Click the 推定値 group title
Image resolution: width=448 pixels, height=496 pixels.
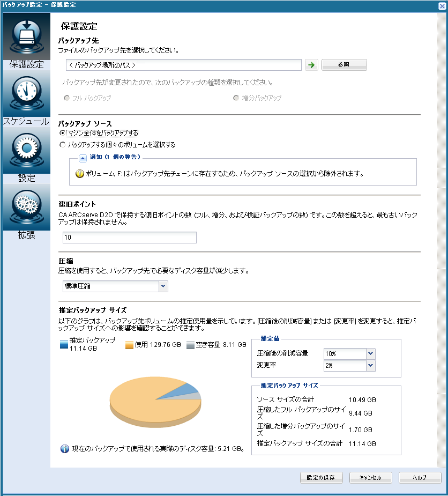point(270,338)
